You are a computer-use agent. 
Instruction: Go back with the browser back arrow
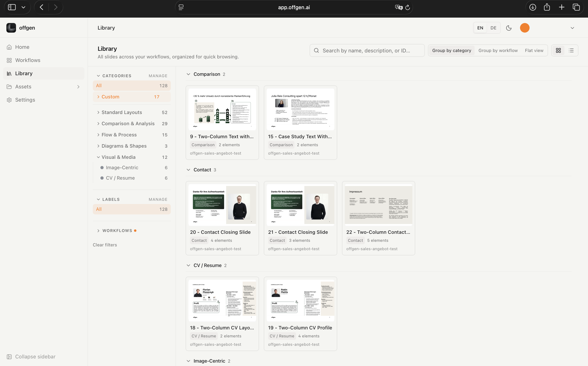42,7
